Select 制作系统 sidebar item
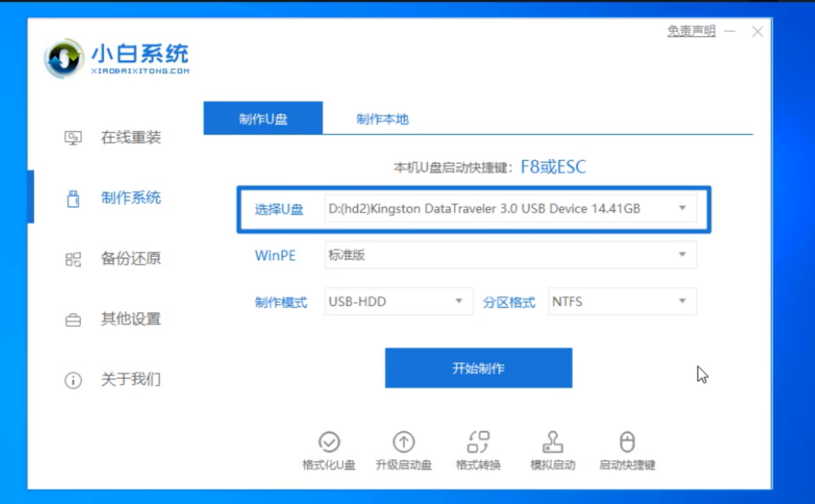The image size is (815, 504). click(x=130, y=198)
